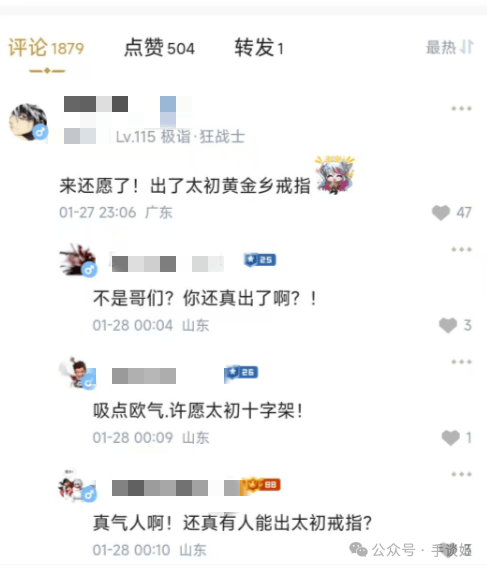Screen dimensions: 487x569
Task: Like the reply with 1 like
Action: click(x=451, y=438)
